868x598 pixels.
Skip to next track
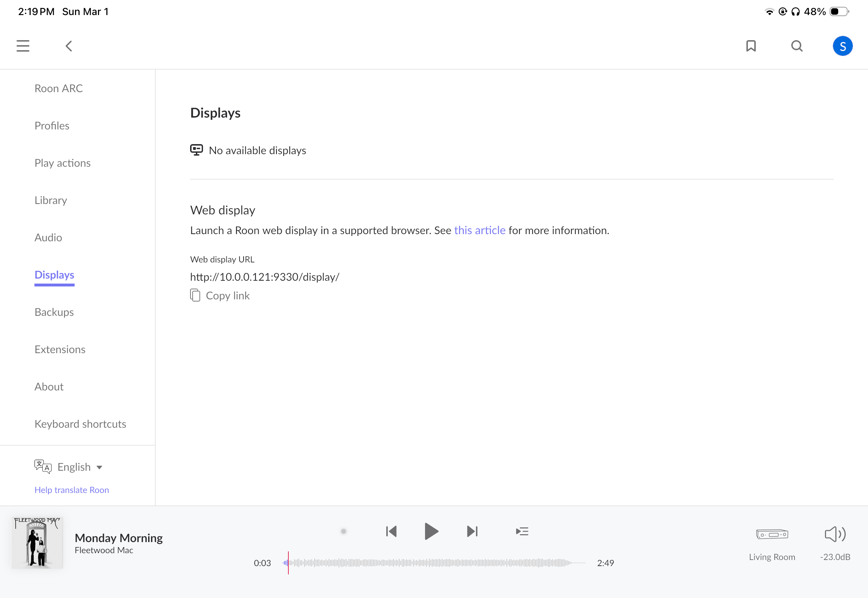(472, 531)
